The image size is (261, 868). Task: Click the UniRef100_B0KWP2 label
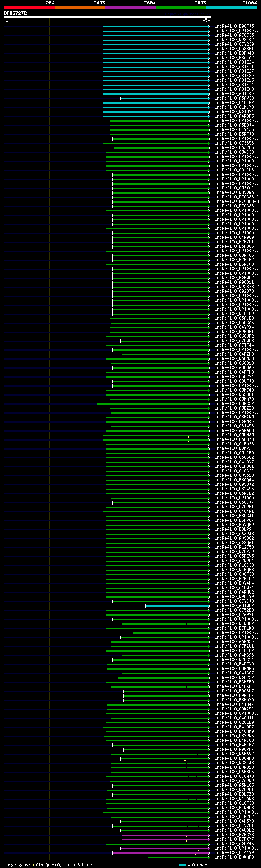[x=234, y=278]
